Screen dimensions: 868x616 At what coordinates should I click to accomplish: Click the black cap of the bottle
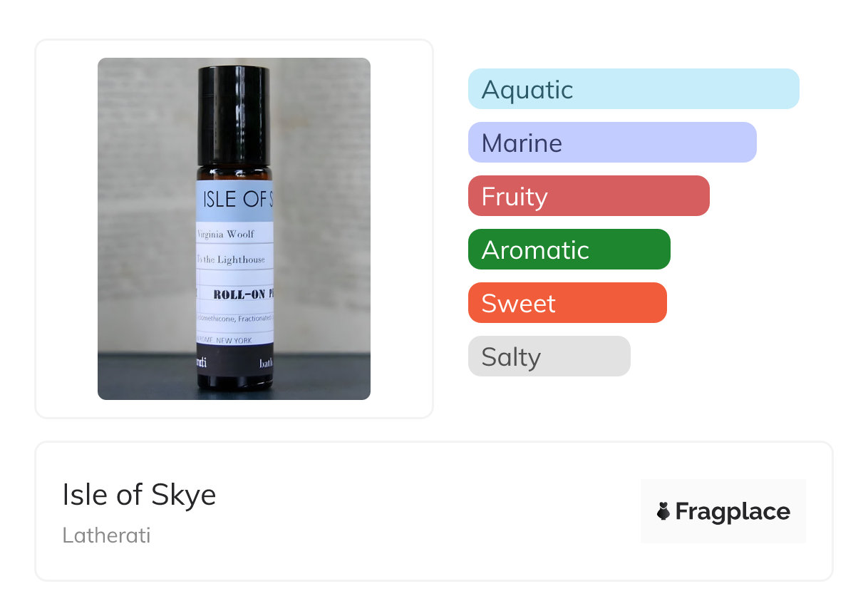coord(234,114)
